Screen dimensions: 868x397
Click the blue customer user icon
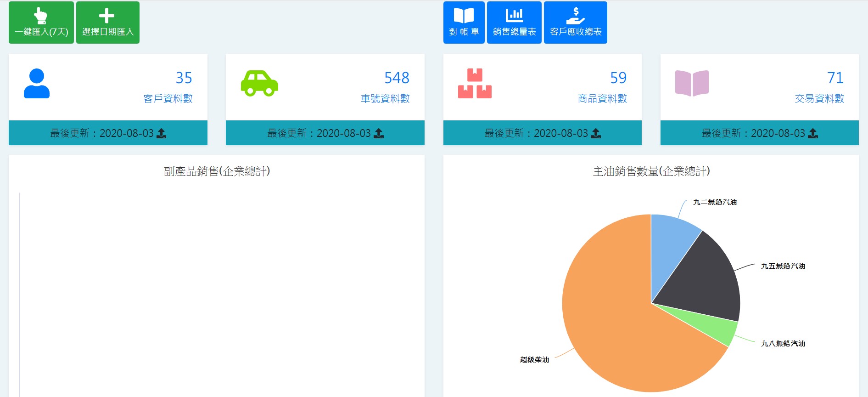pos(37,83)
